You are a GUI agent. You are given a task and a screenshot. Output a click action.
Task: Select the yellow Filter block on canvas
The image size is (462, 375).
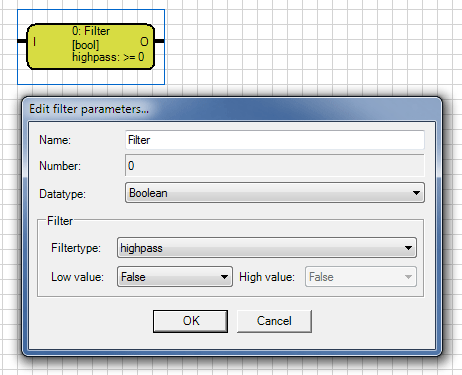[91, 46]
